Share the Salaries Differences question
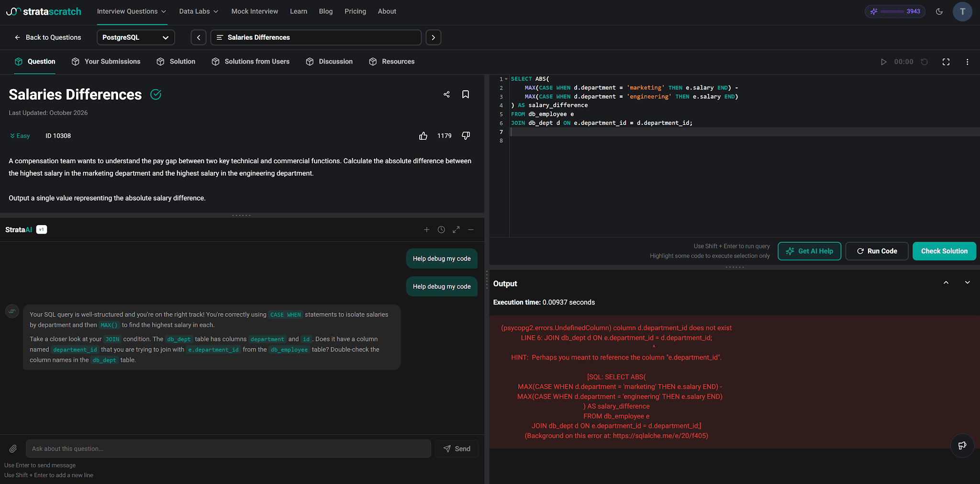This screenshot has width=980, height=484. pyautogui.click(x=446, y=94)
